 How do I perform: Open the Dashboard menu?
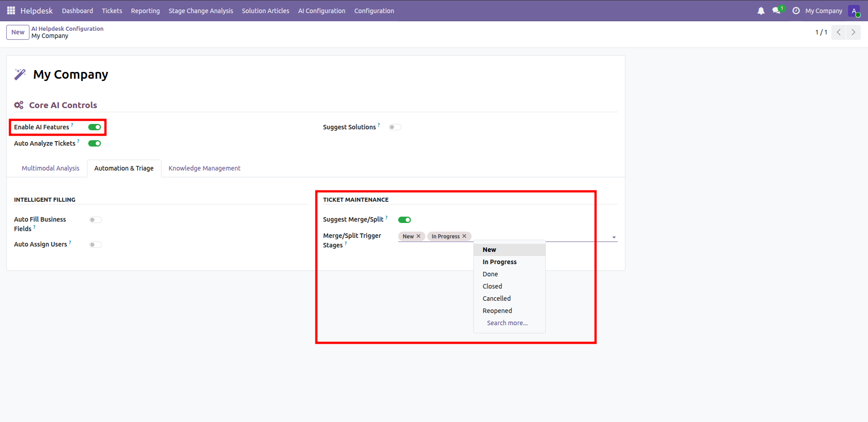[77, 11]
